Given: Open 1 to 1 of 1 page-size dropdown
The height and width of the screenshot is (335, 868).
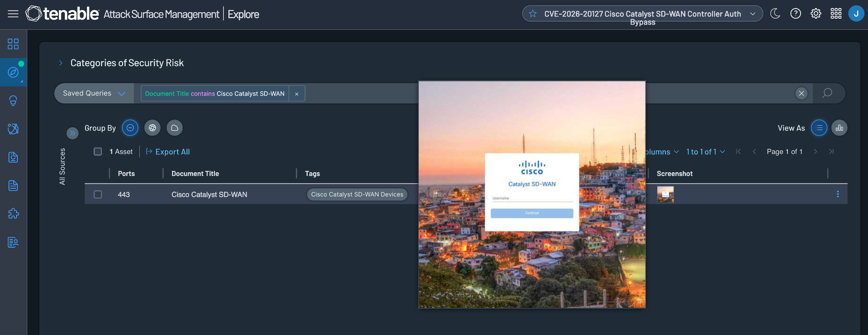Looking at the screenshot, I should click(705, 152).
